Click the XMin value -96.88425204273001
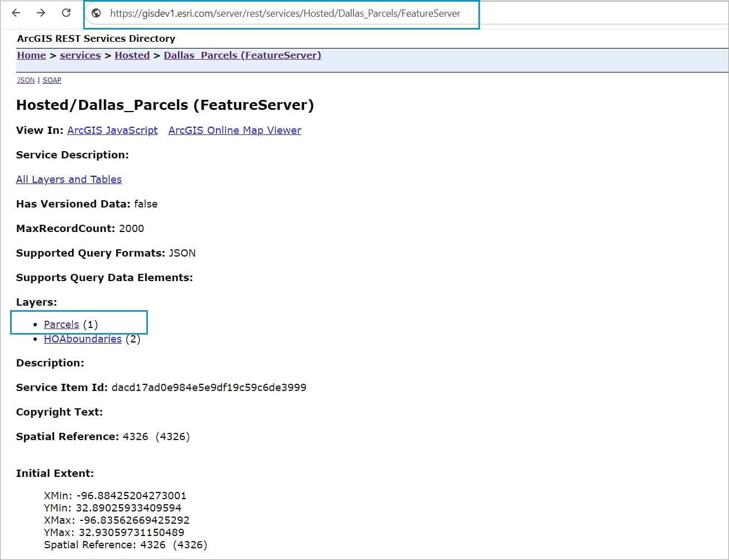 pyautogui.click(x=131, y=496)
